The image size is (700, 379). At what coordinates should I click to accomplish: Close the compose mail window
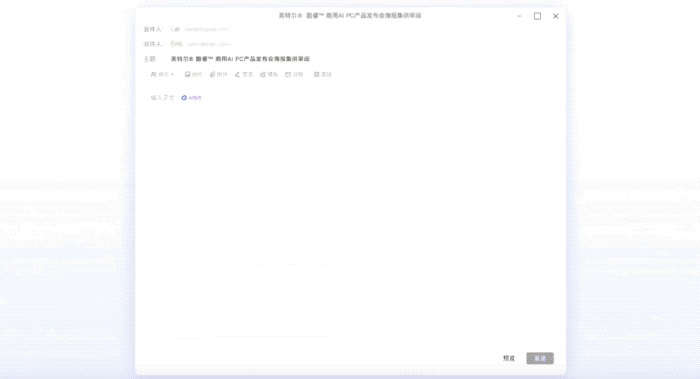[x=555, y=16]
